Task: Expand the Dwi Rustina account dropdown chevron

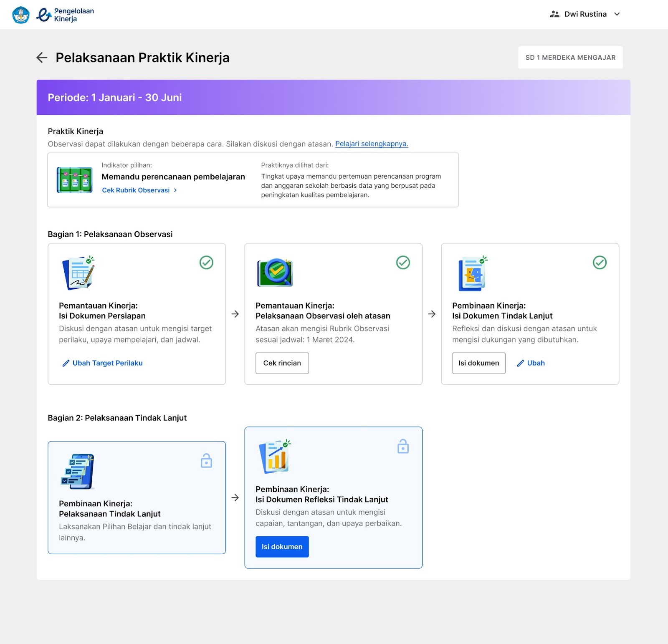Action: tap(617, 14)
